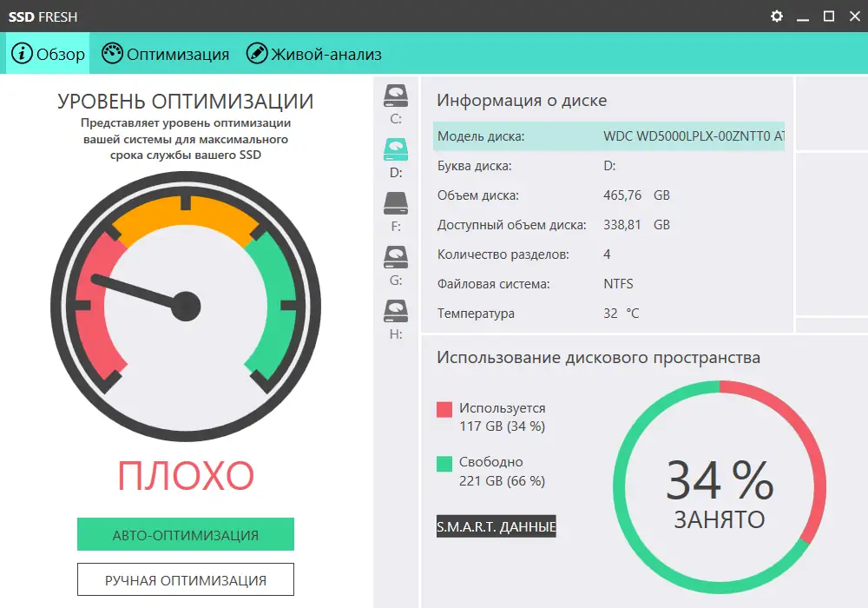Click Использование дискового пространства heading

(x=598, y=358)
